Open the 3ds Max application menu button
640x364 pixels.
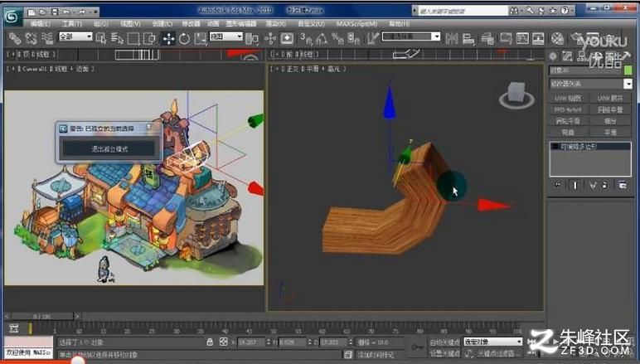[x=12, y=17]
